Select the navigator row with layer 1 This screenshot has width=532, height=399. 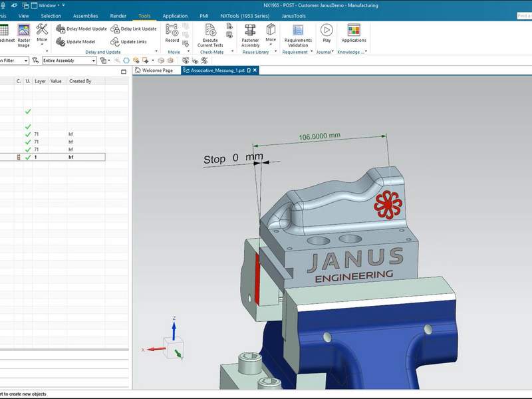pyautogui.click(x=53, y=157)
